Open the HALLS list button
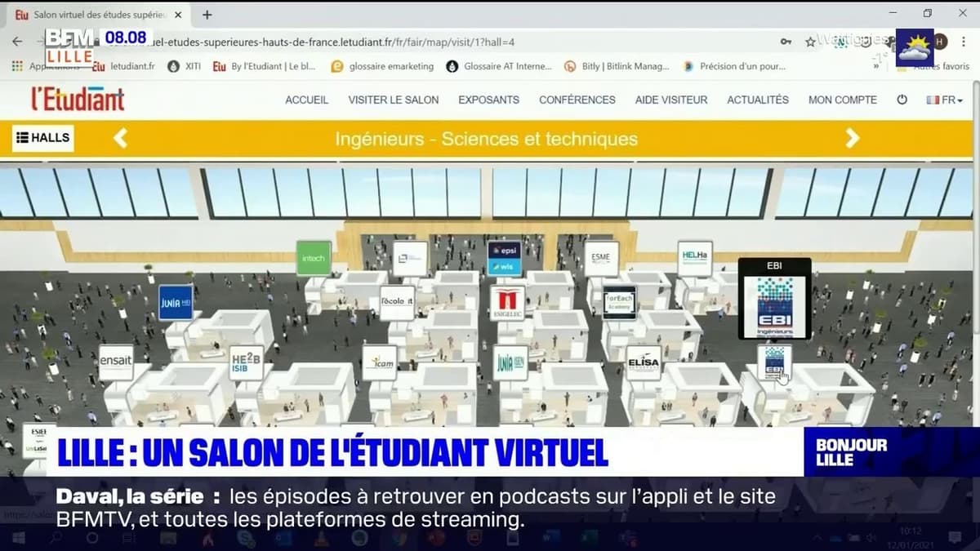Viewport: 980px width, 551px height. (43, 138)
